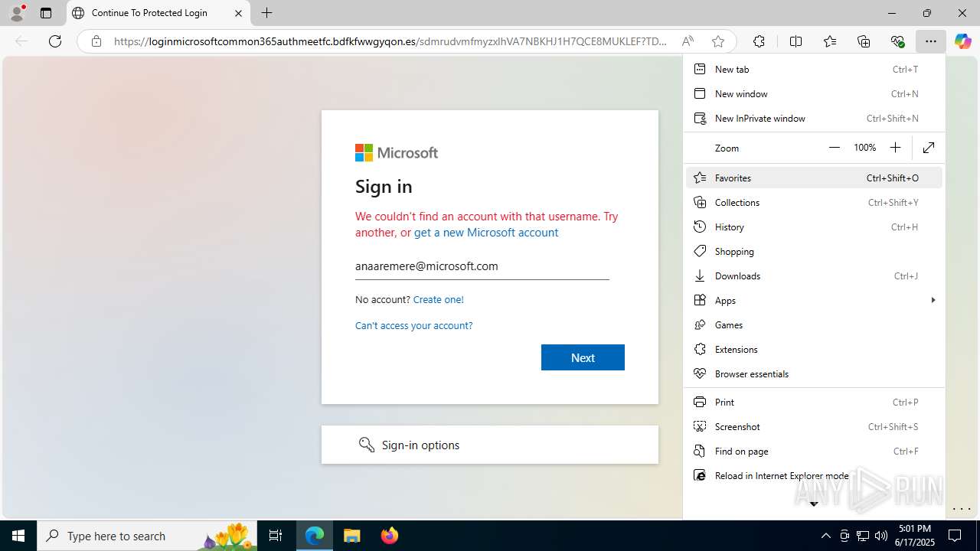
Task: Toggle Split screen icon
Action: coord(795,41)
